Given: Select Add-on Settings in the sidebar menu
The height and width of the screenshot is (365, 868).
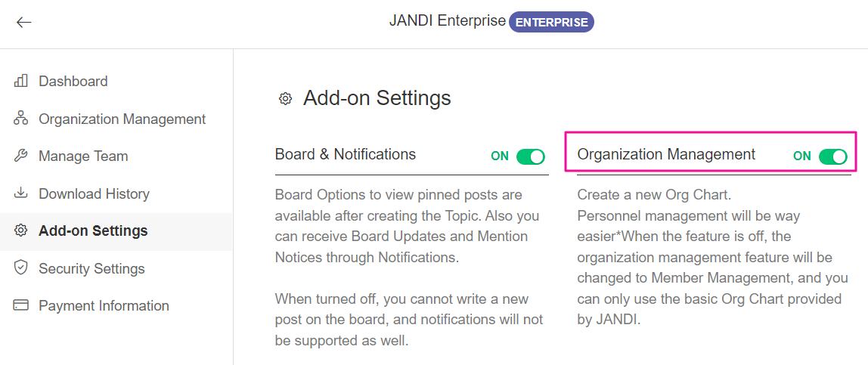Looking at the screenshot, I should tap(93, 231).
